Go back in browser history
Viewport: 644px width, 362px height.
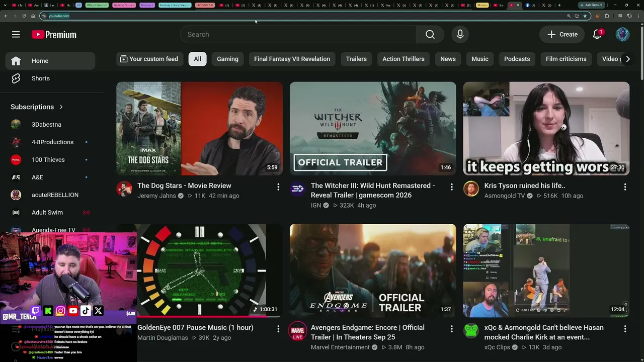click(6, 16)
